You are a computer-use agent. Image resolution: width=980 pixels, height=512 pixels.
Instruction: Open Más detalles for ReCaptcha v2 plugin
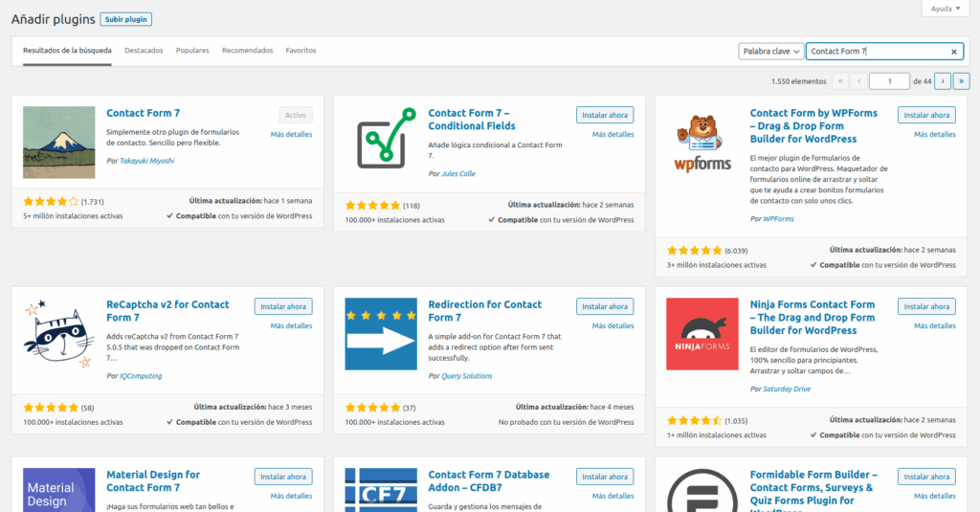(291, 325)
